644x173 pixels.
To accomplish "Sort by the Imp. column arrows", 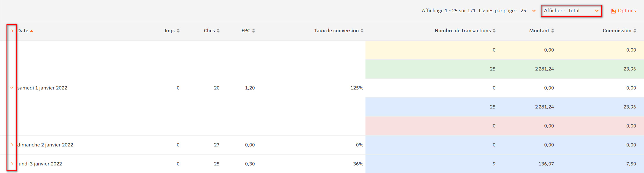I will [x=178, y=31].
